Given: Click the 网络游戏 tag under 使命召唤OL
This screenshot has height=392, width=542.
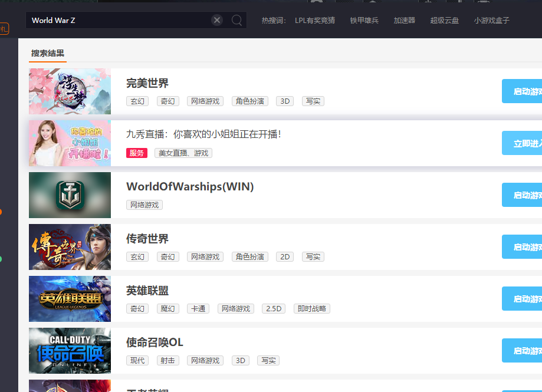Looking at the screenshot, I should pos(205,360).
